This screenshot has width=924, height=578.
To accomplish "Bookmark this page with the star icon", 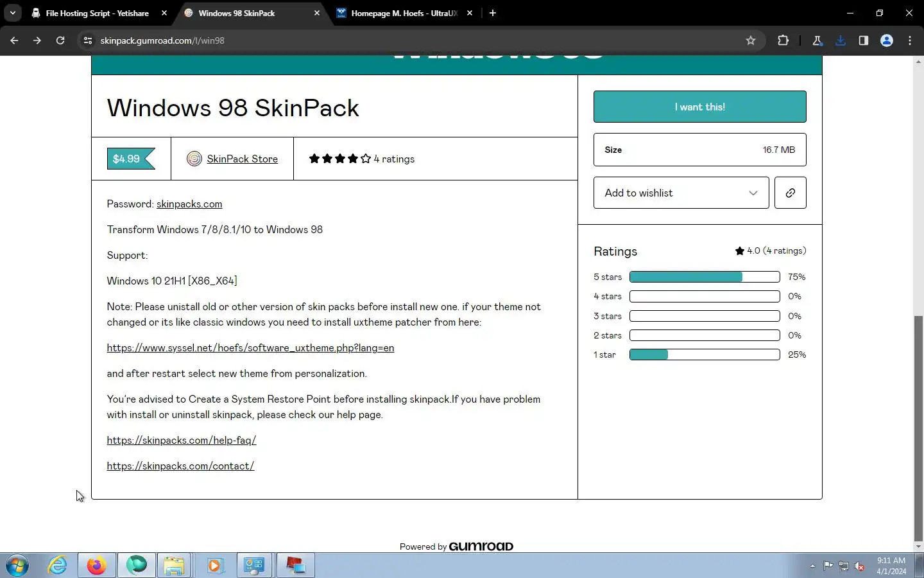I will (x=751, y=40).
